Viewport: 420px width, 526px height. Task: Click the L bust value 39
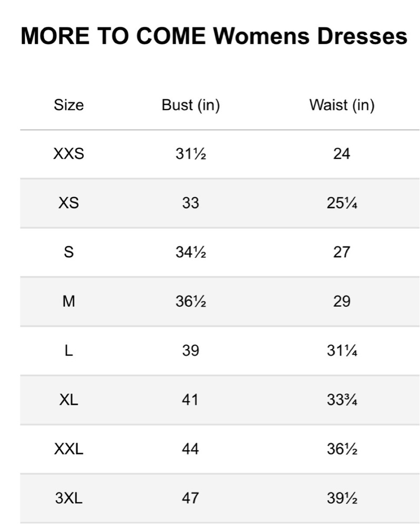pos(191,350)
